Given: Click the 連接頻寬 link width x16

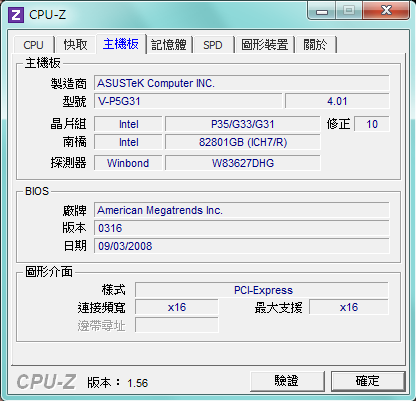Looking at the screenshot, I should point(177,307).
